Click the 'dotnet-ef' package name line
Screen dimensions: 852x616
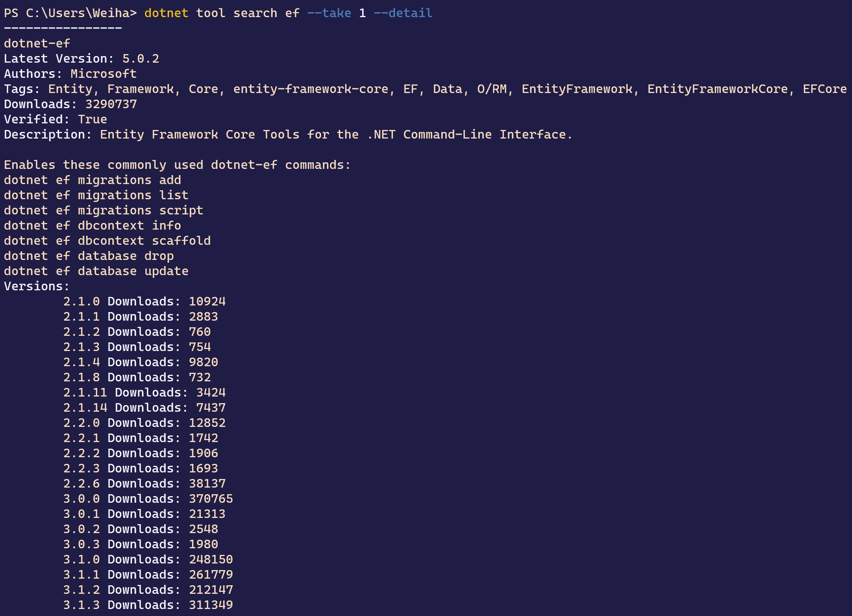click(37, 43)
